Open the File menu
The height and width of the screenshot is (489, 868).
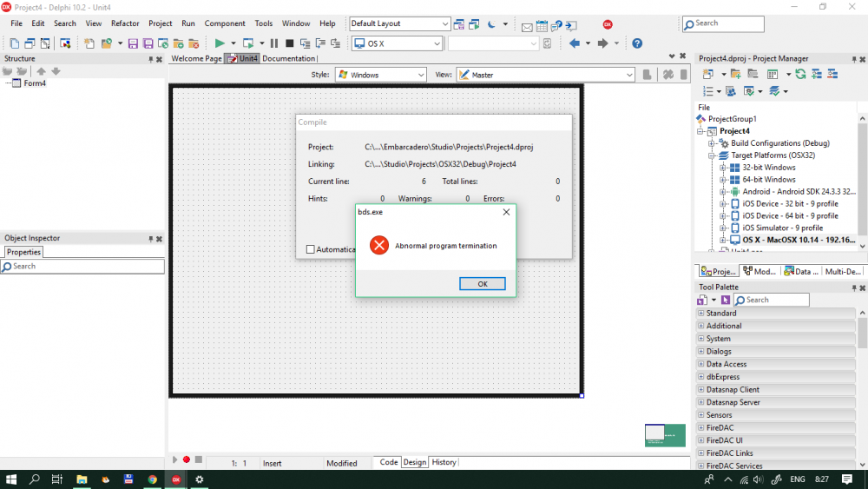(x=16, y=23)
